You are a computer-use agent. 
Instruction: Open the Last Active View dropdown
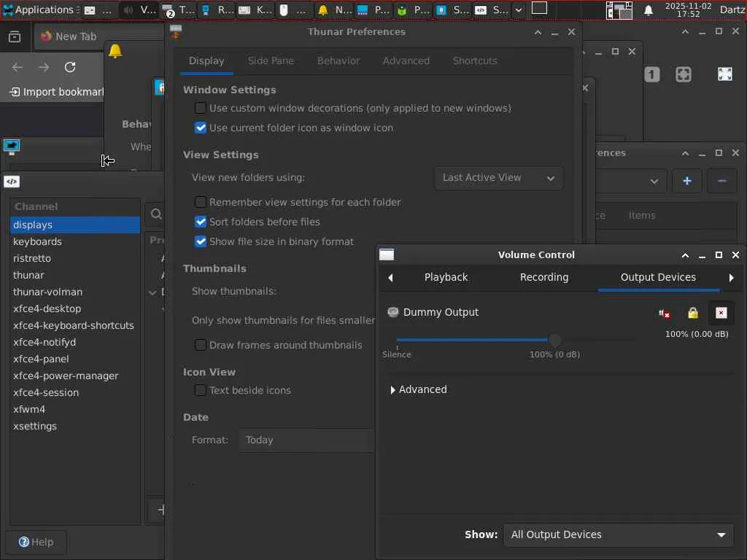tap(499, 178)
